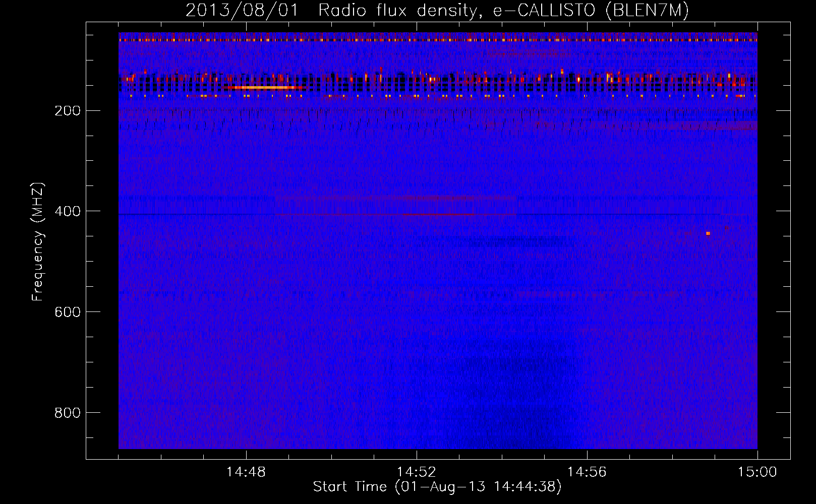Click the 14:48 time tick label
Screen dimensions: 816x504
click(x=246, y=472)
